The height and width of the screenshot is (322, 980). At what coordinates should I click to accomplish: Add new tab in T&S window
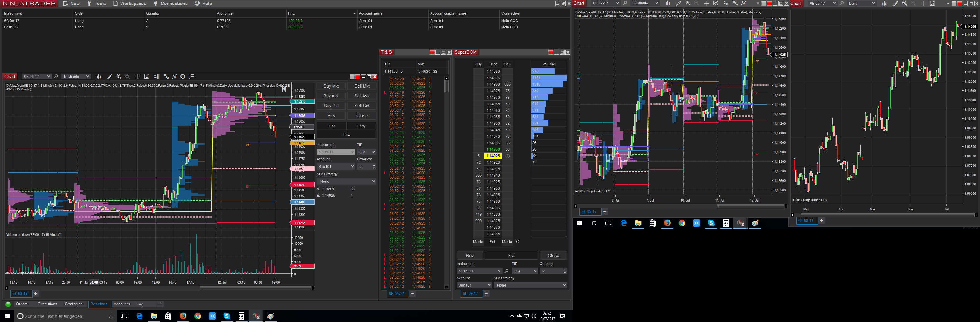pyautogui.click(x=412, y=294)
